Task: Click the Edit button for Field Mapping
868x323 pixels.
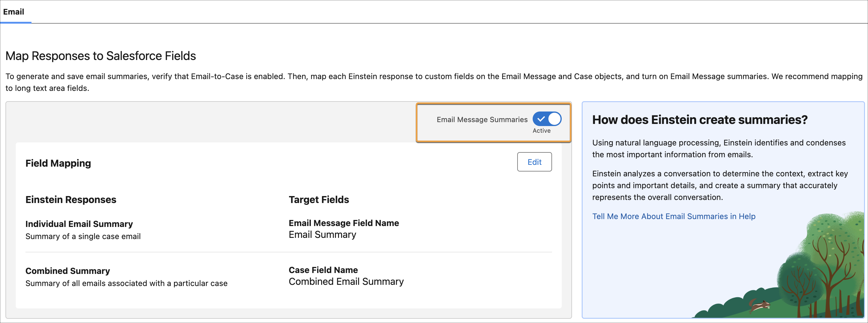Action: [534, 162]
